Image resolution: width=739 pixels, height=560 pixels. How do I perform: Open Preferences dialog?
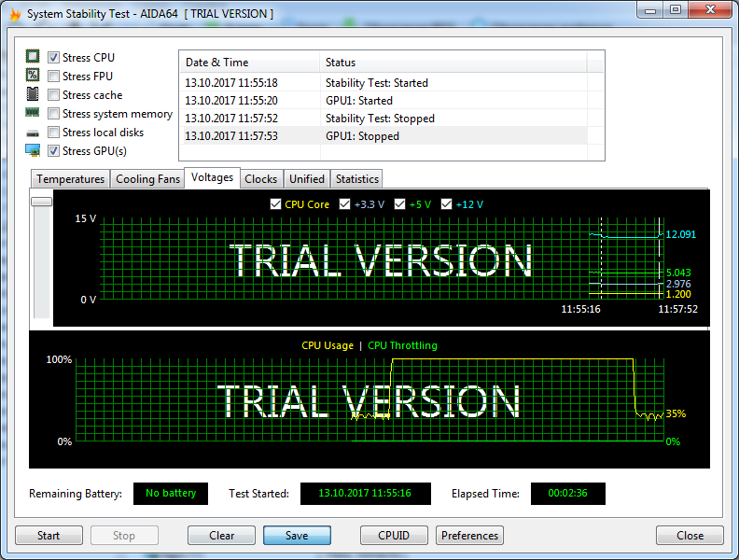[x=469, y=536]
